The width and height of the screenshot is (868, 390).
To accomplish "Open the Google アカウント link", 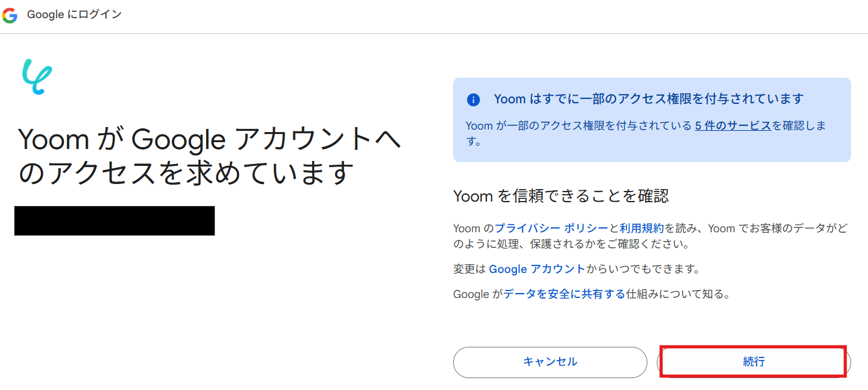I will 536,269.
